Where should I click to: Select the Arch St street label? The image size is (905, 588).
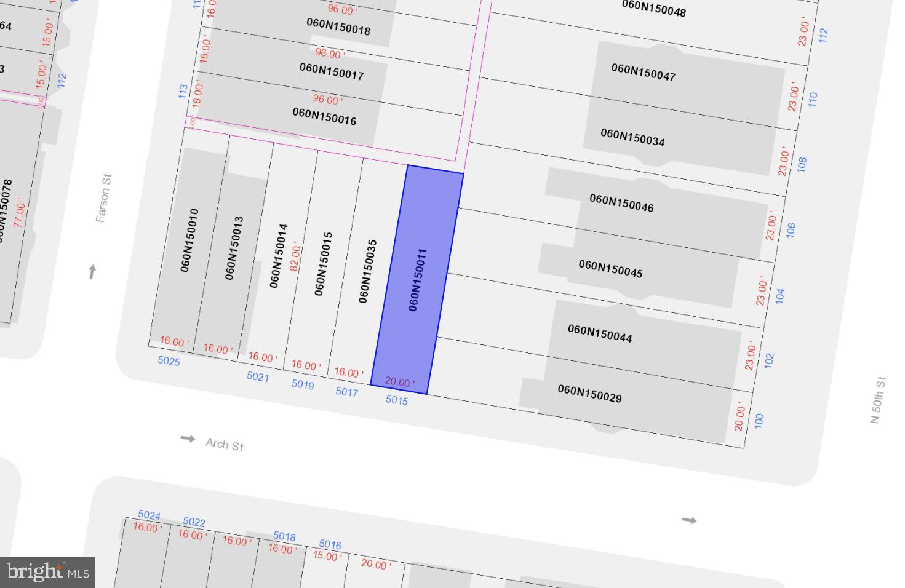point(225,444)
